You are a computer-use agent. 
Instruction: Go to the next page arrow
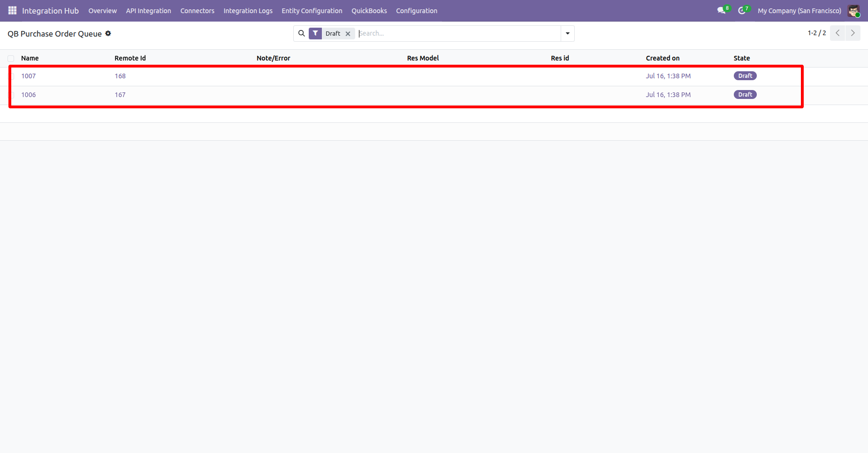click(853, 33)
